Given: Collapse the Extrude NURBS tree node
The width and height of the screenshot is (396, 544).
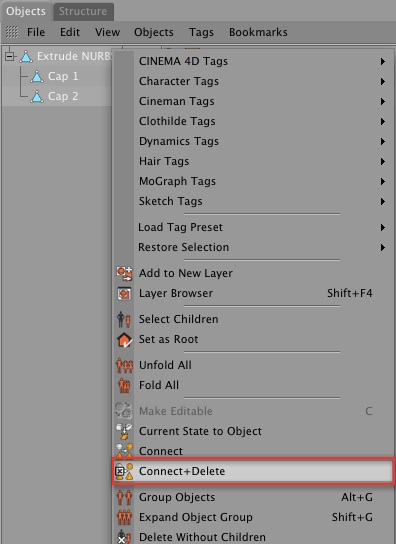Looking at the screenshot, I should (x=10, y=56).
